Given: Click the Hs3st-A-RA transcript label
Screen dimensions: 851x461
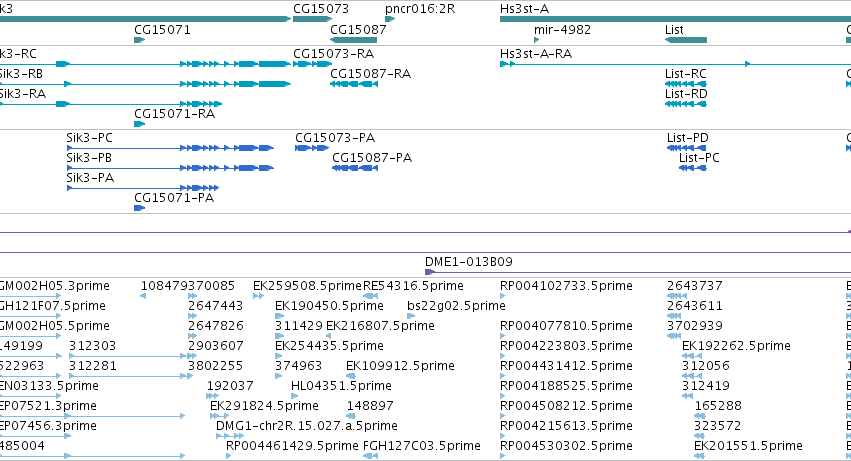Looking at the screenshot, I should pyautogui.click(x=536, y=54).
